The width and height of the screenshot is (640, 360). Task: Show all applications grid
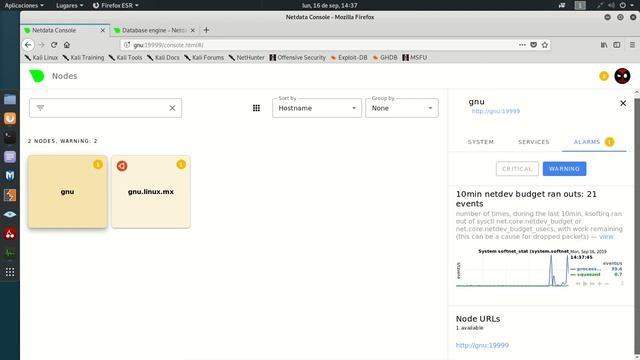[x=10, y=272]
